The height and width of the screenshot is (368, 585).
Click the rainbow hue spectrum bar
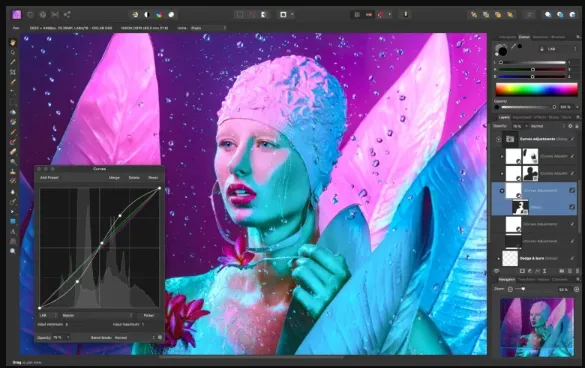click(536, 90)
